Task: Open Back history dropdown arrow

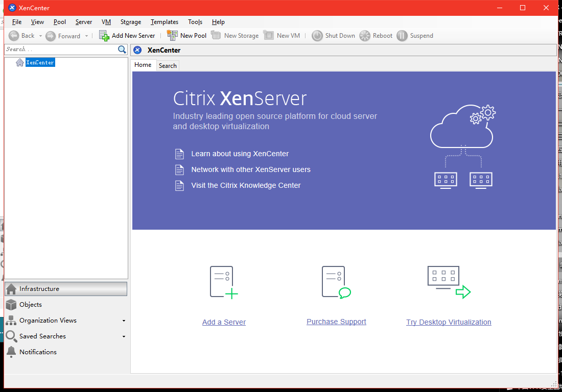Action: (40, 36)
